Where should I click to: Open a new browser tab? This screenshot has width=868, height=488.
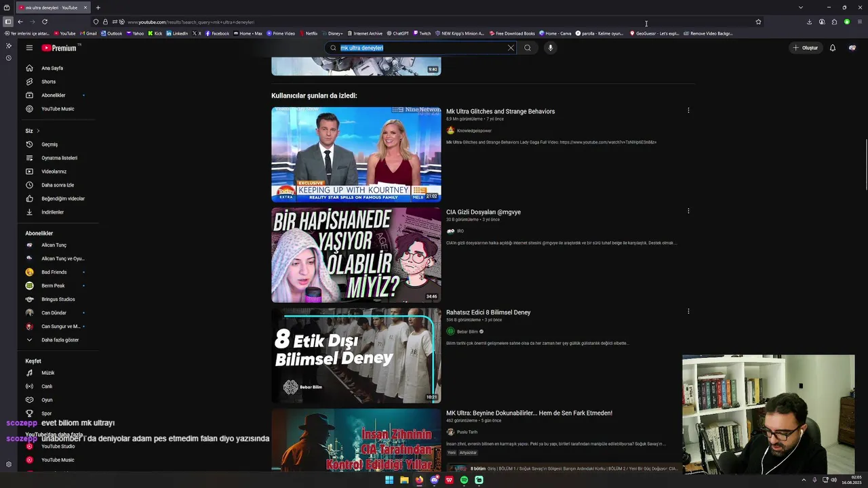(x=98, y=7)
